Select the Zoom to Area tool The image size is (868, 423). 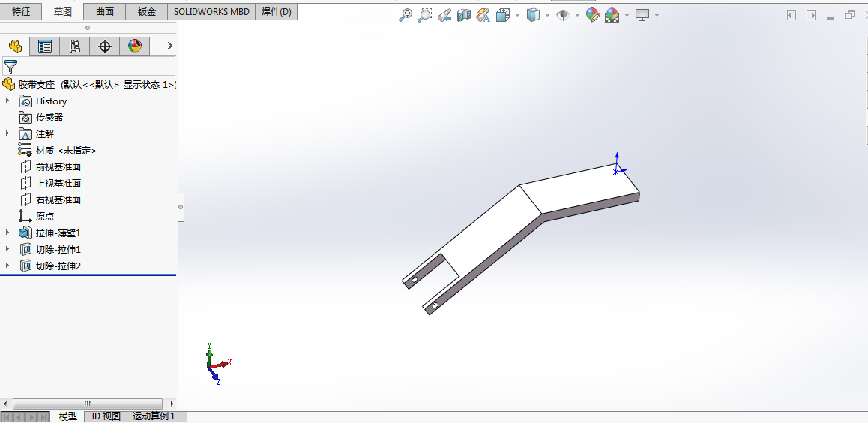(x=424, y=16)
